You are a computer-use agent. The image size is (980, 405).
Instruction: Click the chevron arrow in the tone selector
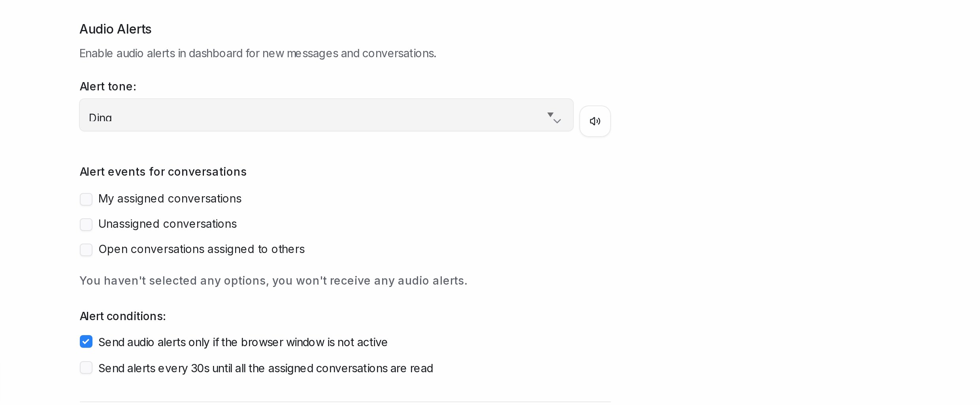click(x=557, y=121)
